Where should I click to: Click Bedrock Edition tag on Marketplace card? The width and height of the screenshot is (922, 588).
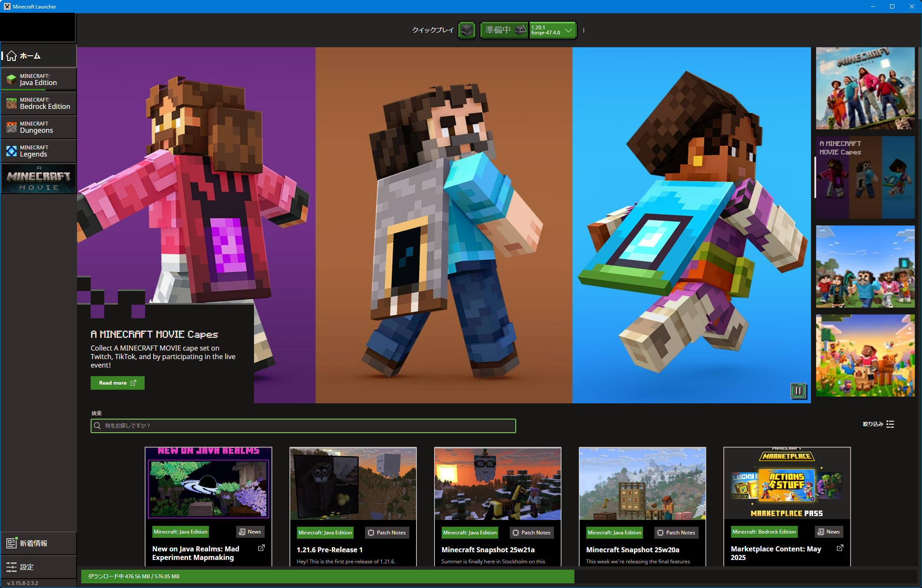pyautogui.click(x=764, y=532)
